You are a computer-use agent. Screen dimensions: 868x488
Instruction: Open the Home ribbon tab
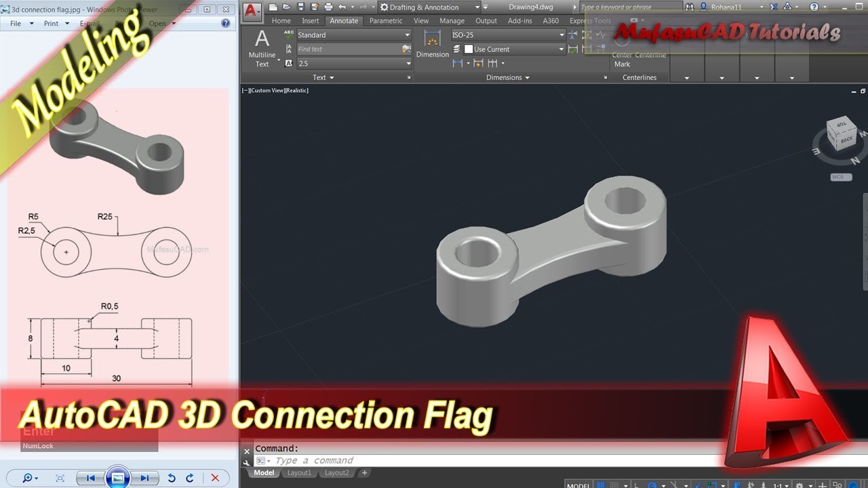coord(281,20)
